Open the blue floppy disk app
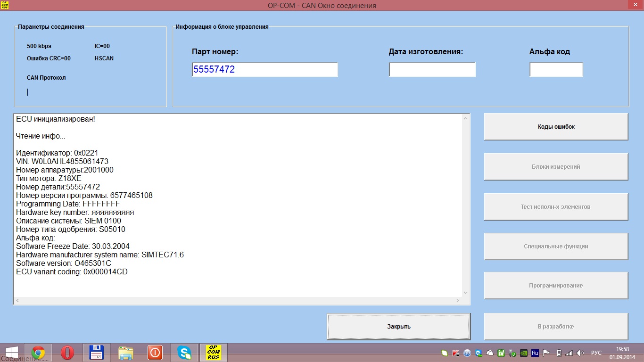 (x=97, y=353)
